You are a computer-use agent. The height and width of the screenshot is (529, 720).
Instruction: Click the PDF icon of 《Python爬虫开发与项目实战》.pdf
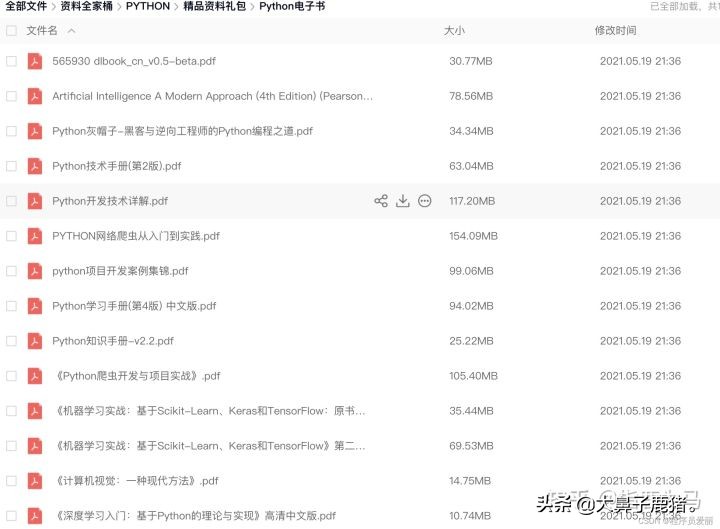pyautogui.click(x=34, y=376)
